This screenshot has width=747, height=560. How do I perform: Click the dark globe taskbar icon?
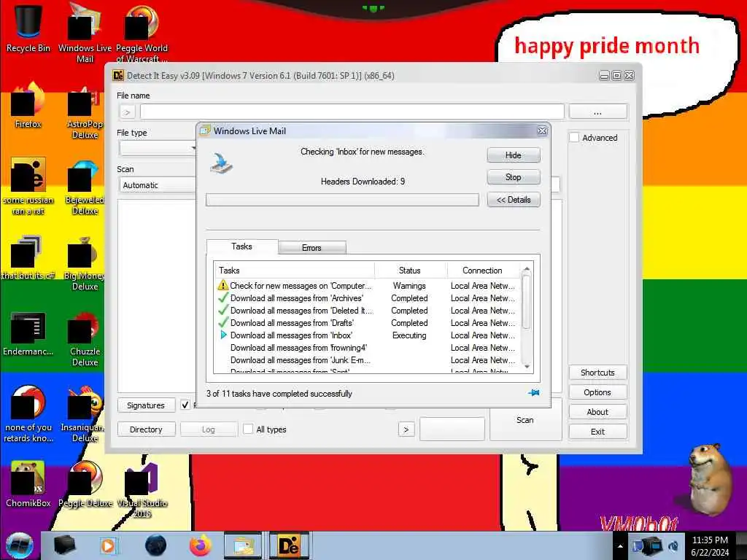(156, 545)
